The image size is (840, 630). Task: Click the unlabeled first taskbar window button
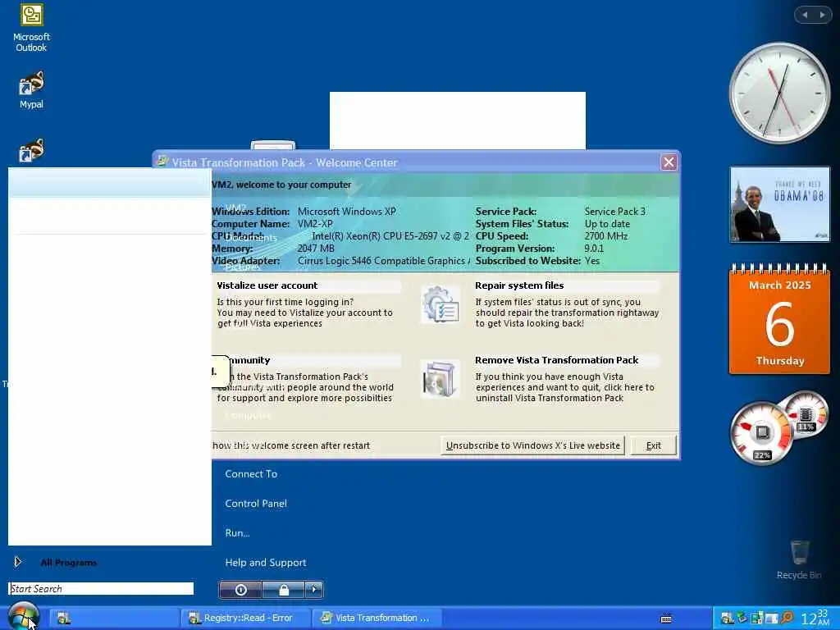[x=113, y=618]
